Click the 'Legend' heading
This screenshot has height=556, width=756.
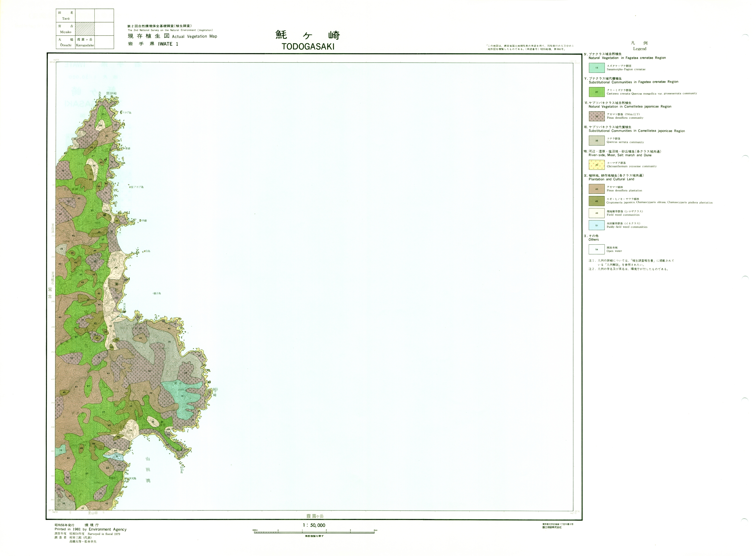pyautogui.click(x=640, y=49)
